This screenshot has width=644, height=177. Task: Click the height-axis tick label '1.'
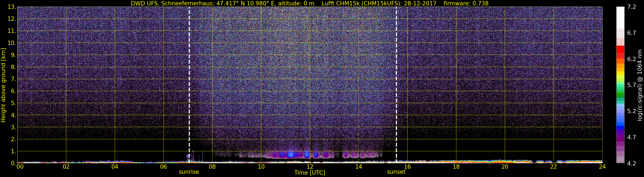(13, 151)
